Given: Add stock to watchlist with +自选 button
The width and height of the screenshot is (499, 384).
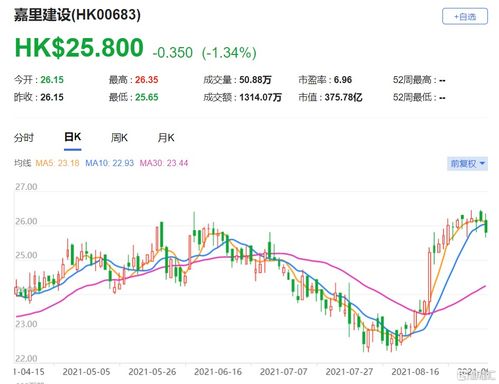Looking at the screenshot, I should pyautogui.click(x=465, y=16).
